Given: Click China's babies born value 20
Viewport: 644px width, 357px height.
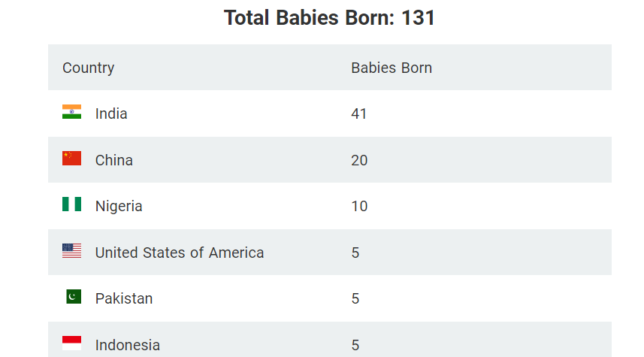Looking at the screenshot, I should tap(359, 160).
